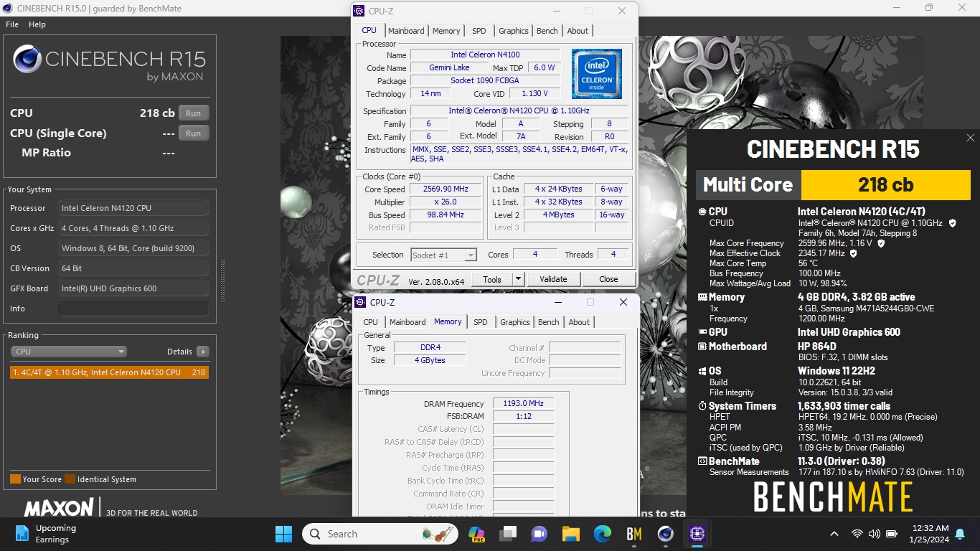Click the 218 cb Multi Core score
The width and height of the screenshot is (980, 551).
885,184
